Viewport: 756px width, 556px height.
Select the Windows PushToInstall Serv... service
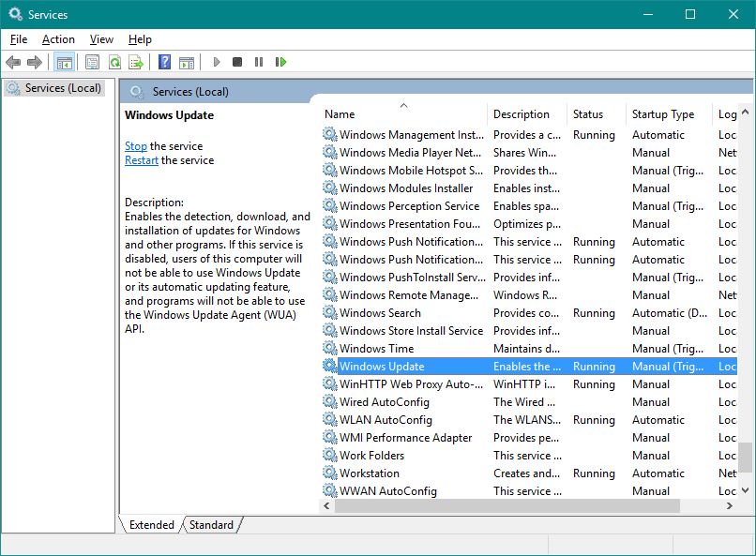[x=413, y=278]
